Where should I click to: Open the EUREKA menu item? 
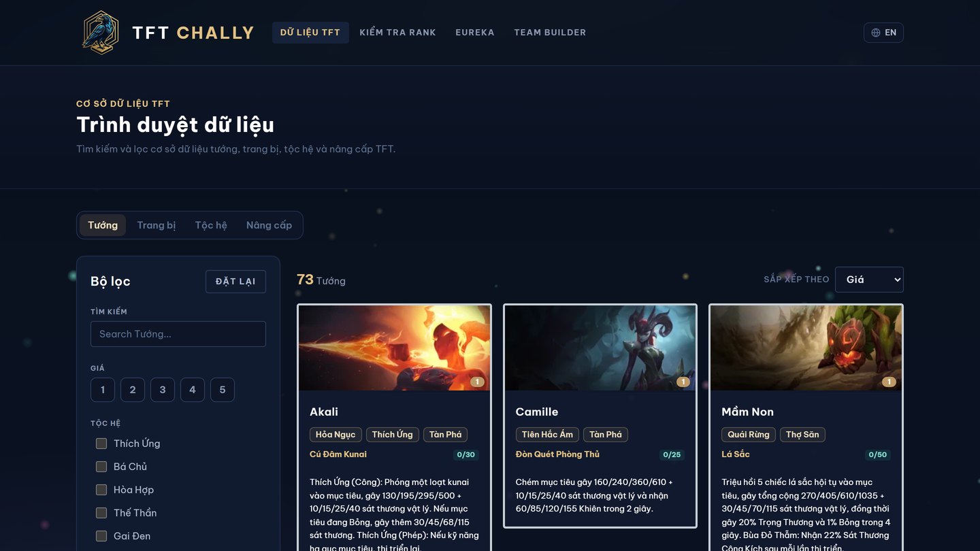point(475,33)
